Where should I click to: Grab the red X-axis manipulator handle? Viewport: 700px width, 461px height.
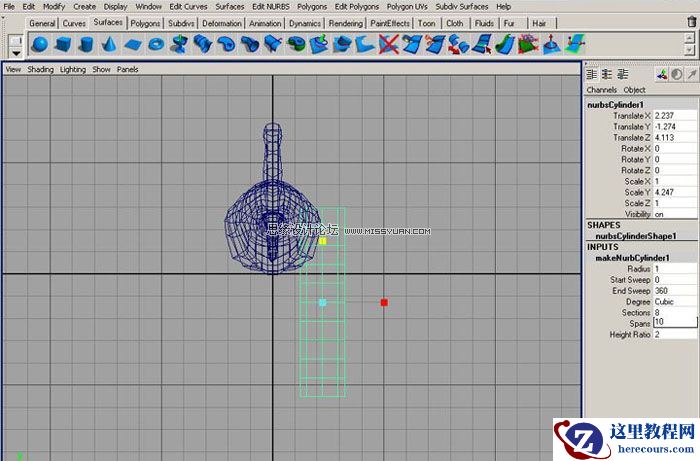pyautogui.click(x=384, y=303)
